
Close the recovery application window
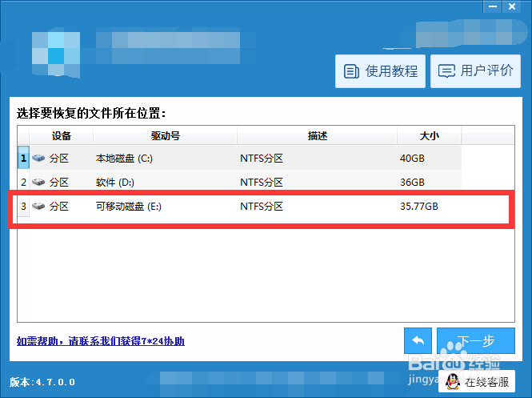512,6
